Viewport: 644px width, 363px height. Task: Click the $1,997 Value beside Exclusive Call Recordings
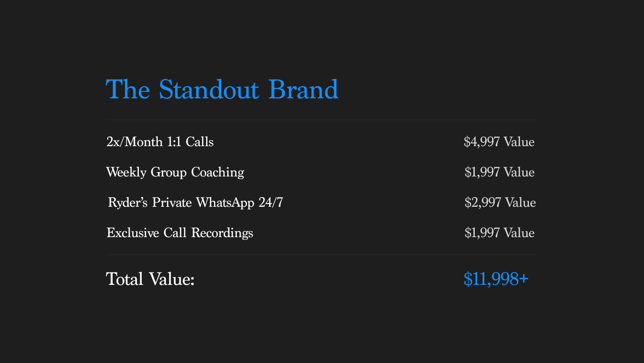coord(500,233)
